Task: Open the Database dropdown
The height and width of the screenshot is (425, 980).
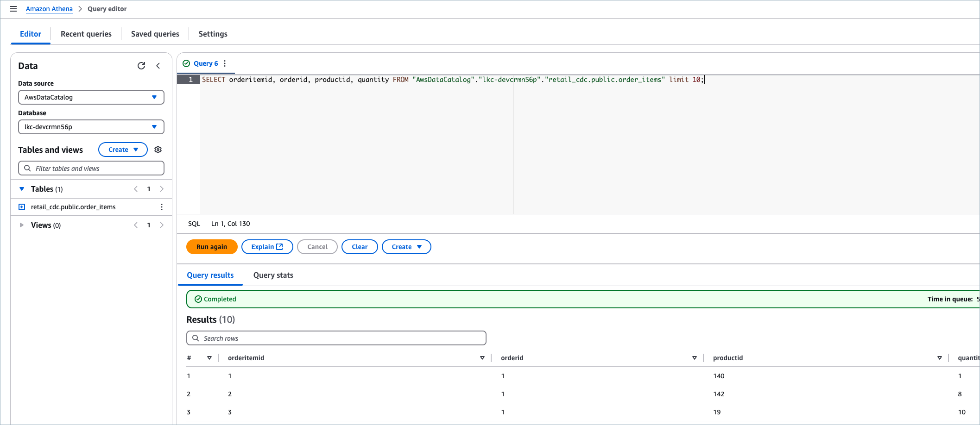Action: [91, 127]
